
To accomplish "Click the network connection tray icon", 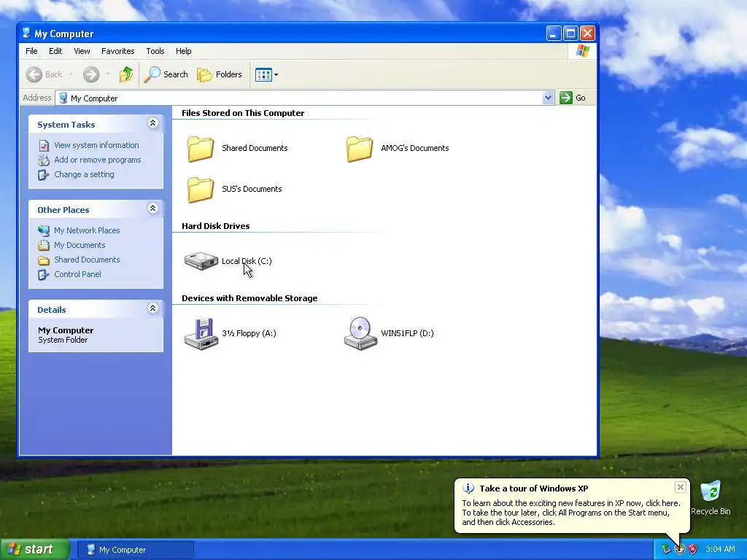I will point(665,549).
